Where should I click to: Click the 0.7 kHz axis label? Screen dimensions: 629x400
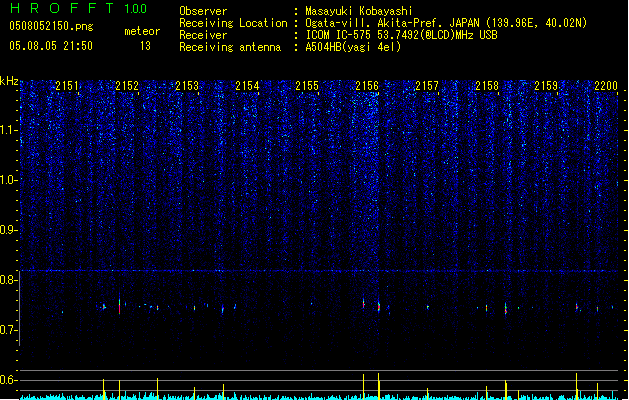tap(9, 330)
